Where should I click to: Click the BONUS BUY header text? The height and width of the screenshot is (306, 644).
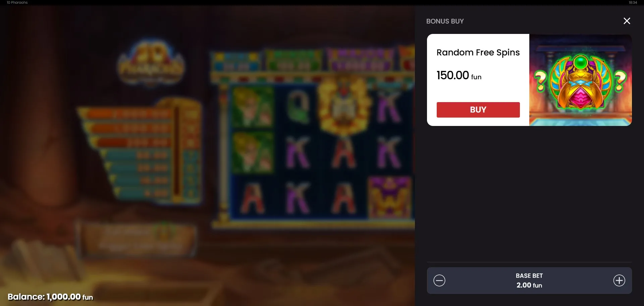[445, 21]
